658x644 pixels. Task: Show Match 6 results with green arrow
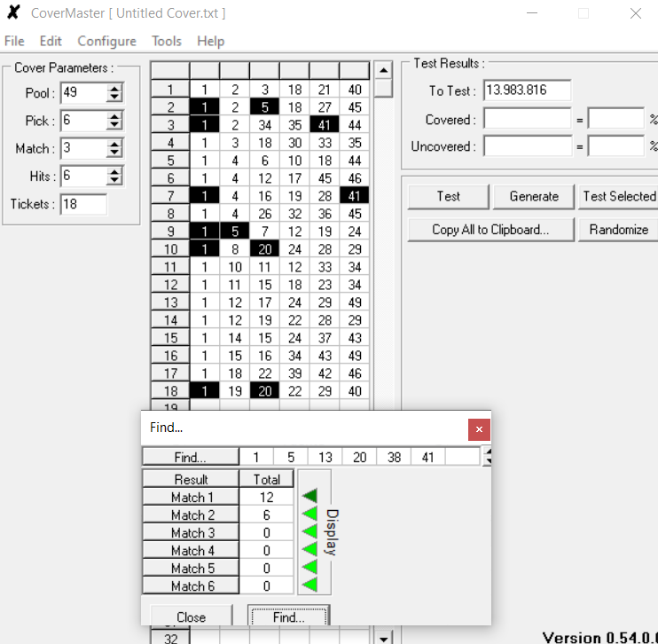(309, 585)
